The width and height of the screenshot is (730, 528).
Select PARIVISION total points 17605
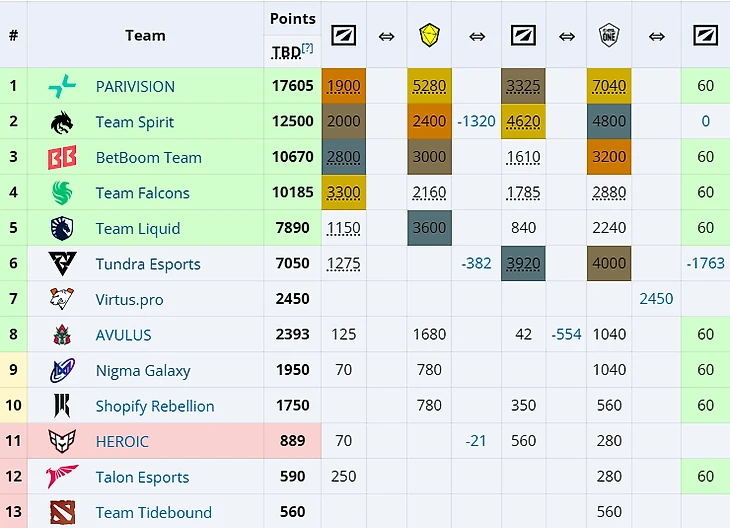293,86
